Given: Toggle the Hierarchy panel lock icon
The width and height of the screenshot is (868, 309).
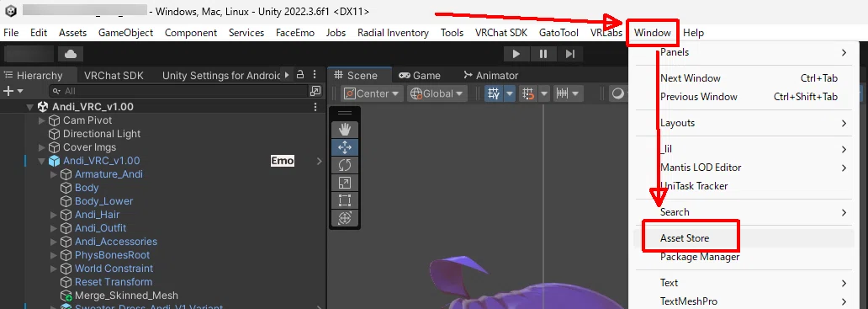Looking at the screenshot, I should (300, 75).
